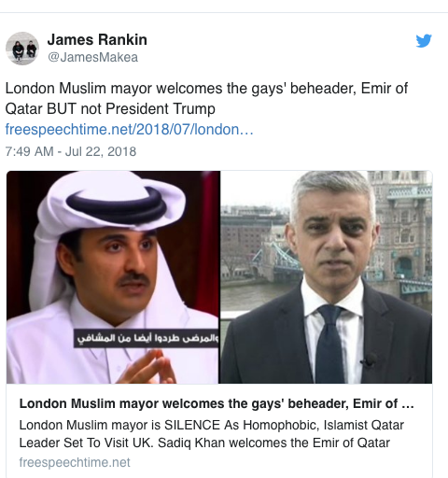Click the tweet text mentioning President Trump
The image size is (448, 478).
206,98
